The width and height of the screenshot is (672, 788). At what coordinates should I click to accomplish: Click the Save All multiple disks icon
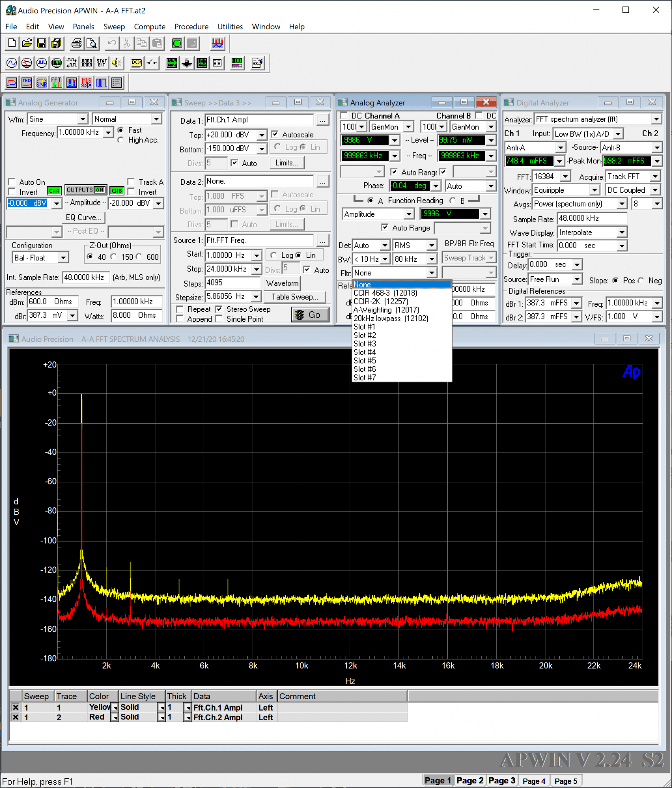pos(56,43)
